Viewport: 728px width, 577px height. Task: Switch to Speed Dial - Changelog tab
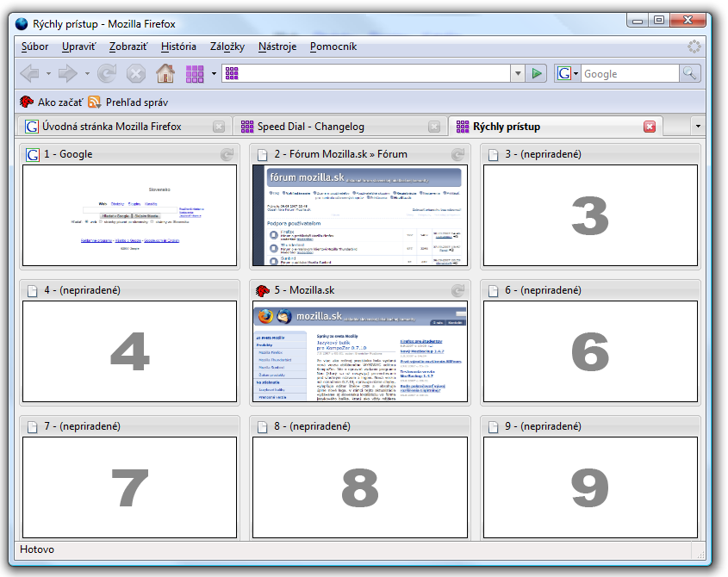[339, 127]
